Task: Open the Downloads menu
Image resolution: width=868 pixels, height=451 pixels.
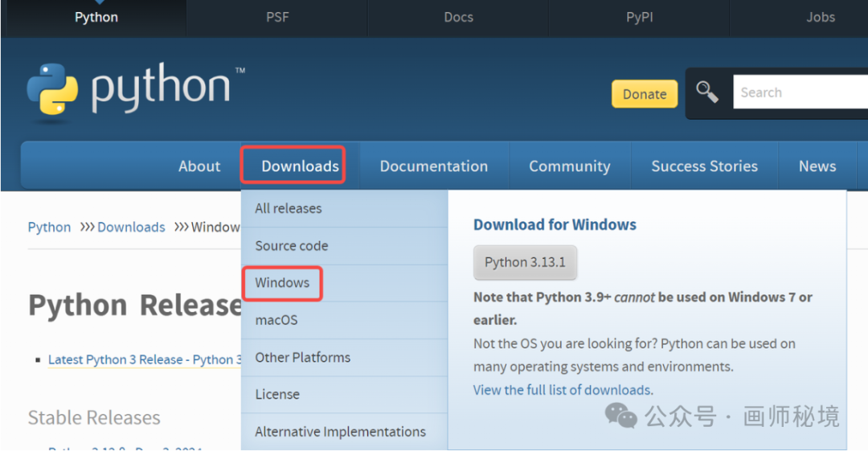Action: [300, 166]
